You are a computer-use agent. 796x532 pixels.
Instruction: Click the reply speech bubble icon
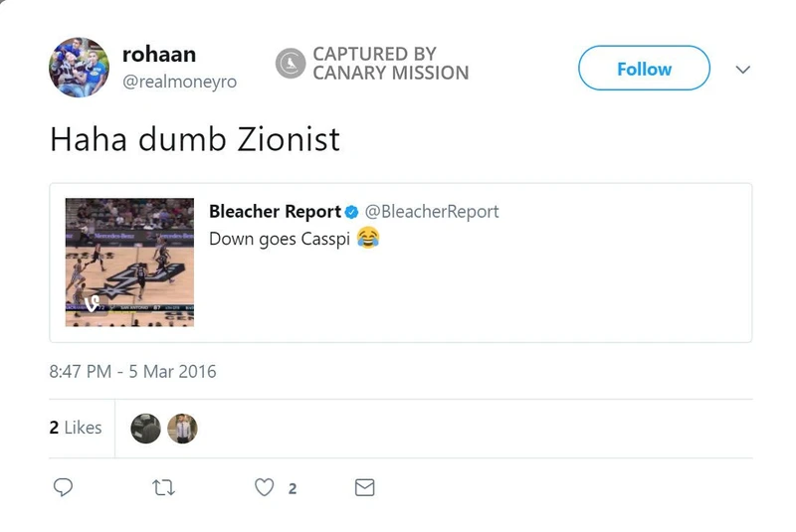63,487
